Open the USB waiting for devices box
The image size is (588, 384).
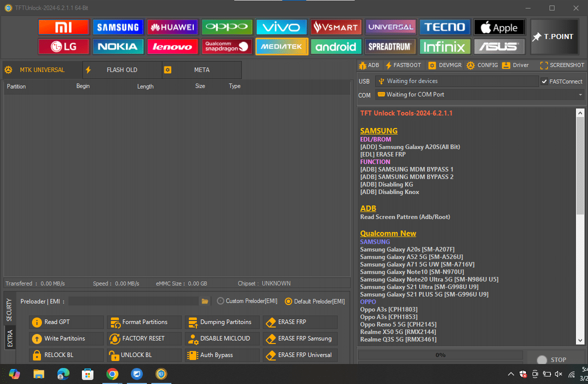coord(456,81)
